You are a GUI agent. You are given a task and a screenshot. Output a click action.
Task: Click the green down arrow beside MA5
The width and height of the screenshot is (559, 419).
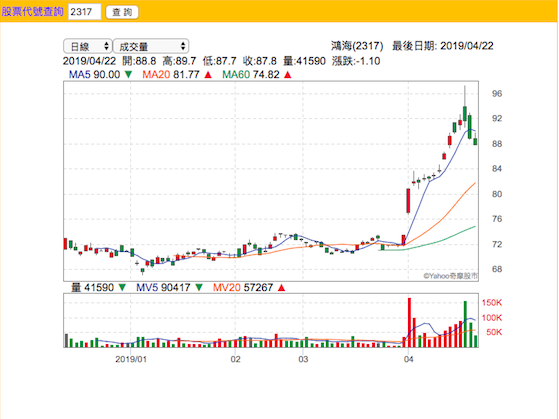coord(128,75)
